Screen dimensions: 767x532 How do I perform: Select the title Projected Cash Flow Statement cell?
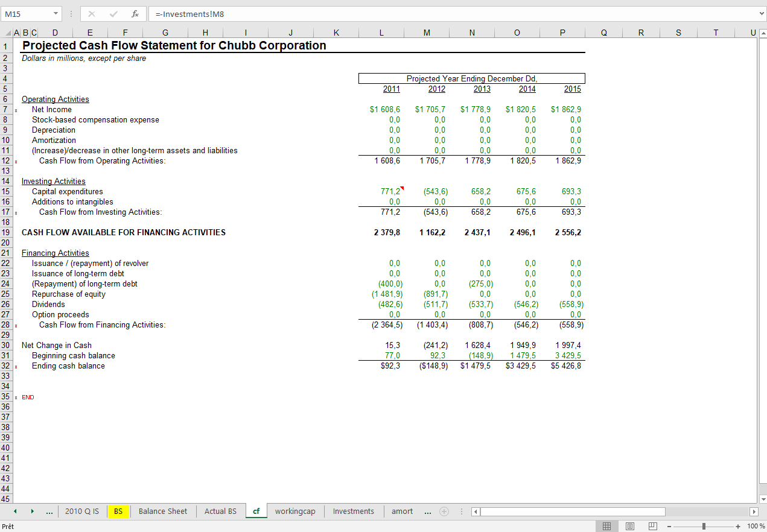tap(174, 45)
